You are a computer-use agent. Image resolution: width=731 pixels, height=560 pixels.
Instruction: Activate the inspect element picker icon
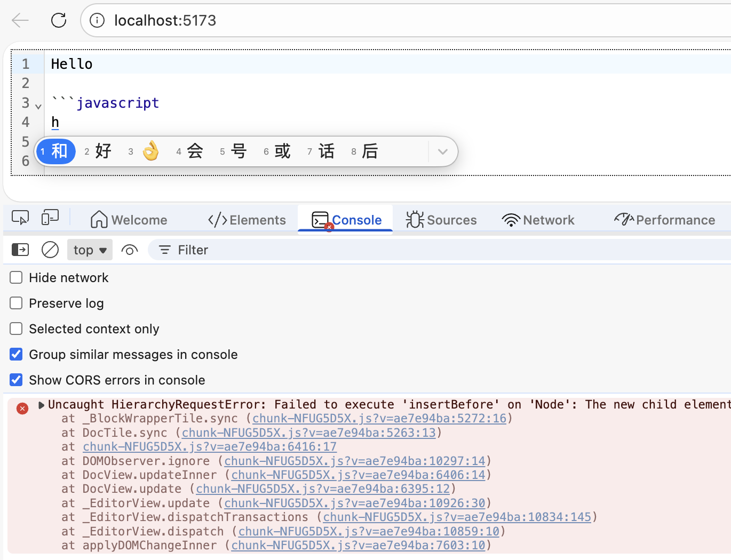pos(20,218)
